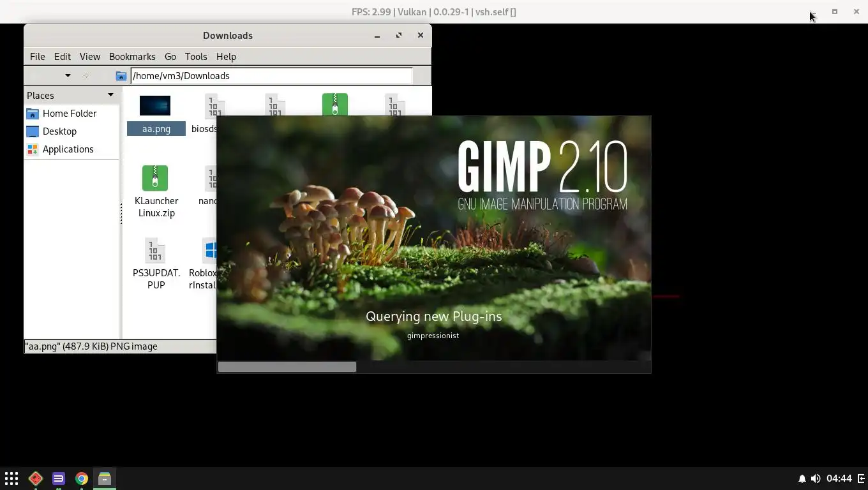This screenshot has width=868, height=490.
Task: Click the file manager icon in taskbar
Action: (x=105, y=479)
